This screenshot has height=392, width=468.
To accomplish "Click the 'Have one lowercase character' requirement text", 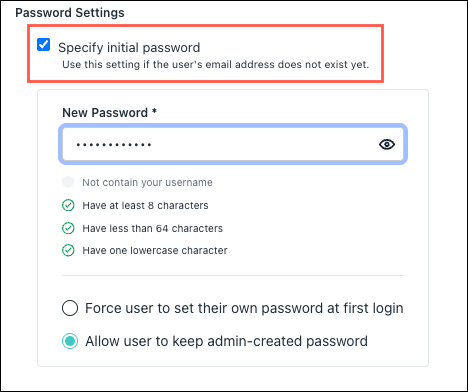I will point(155,250).
